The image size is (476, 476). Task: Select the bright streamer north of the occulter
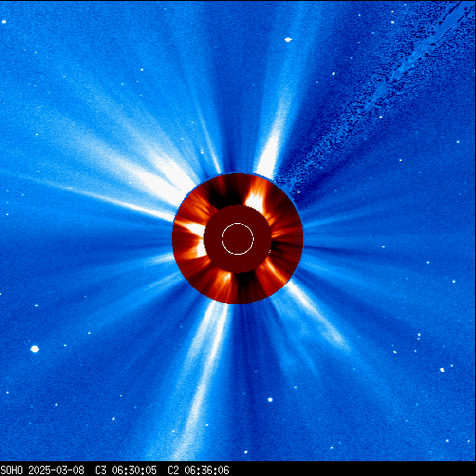coord(273,142)
